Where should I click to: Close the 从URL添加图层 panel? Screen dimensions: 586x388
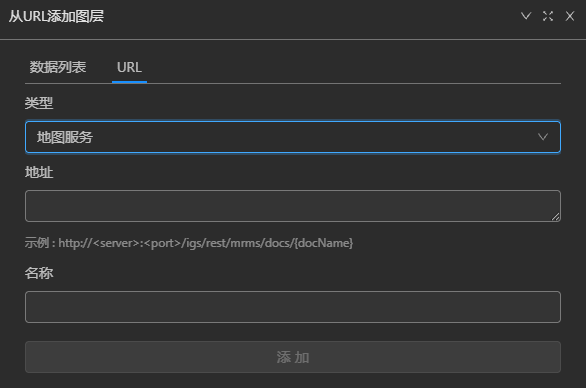click(x=570, y=16)
